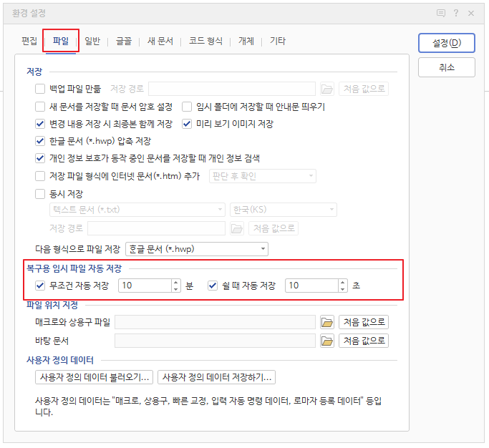Click the dialog description speech-bubble icon
Image resolution: width=489 pixels, height=448 pixels.
[x=440, y=13]
